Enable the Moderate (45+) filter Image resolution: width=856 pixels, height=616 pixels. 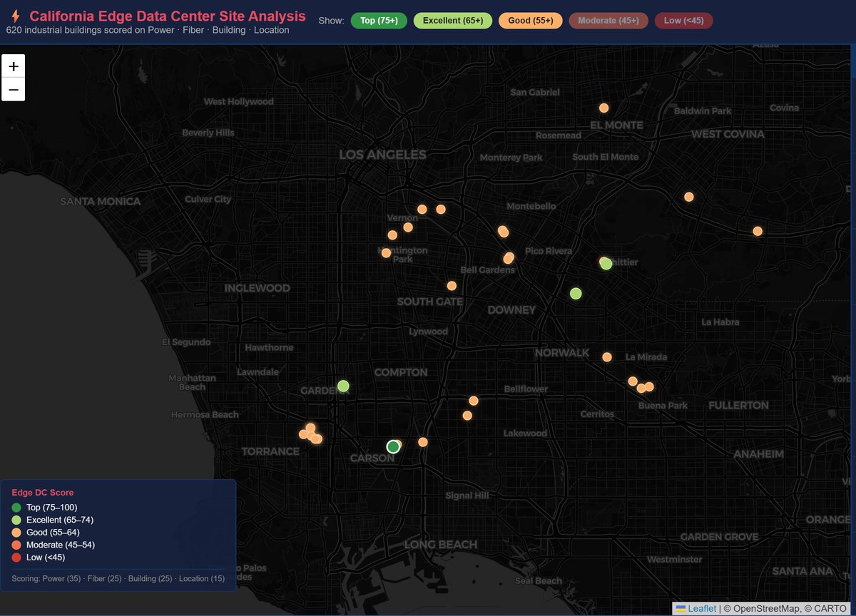click(x=608, y=21)
